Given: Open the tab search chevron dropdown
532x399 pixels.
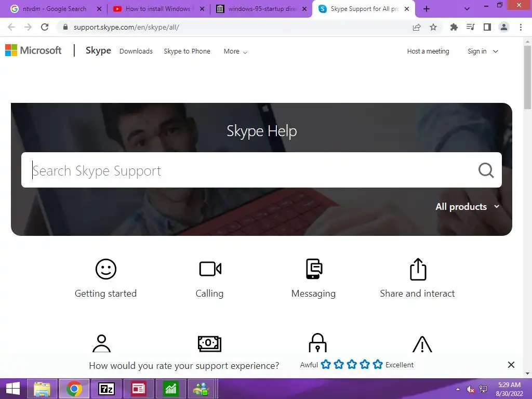Looking at the screenshot, I should (467, 9).
